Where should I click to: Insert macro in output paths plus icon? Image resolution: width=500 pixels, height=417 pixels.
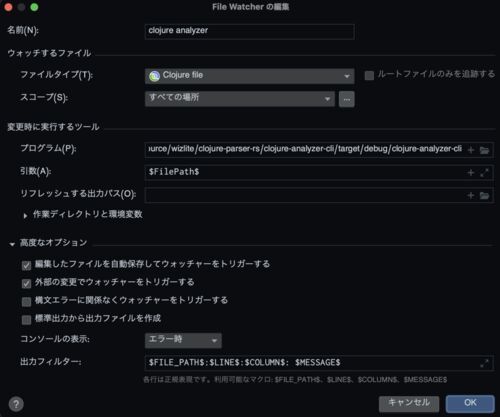471,195
